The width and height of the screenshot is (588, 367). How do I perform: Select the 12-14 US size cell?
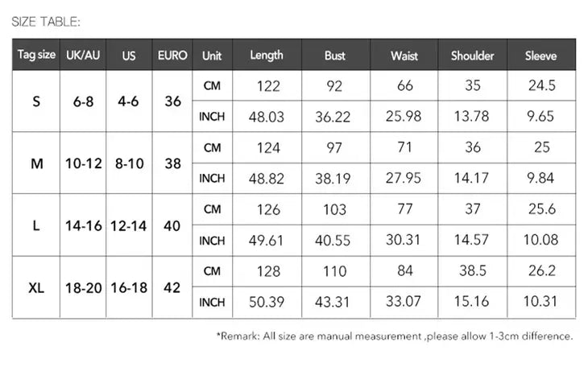tap(128, 225)
